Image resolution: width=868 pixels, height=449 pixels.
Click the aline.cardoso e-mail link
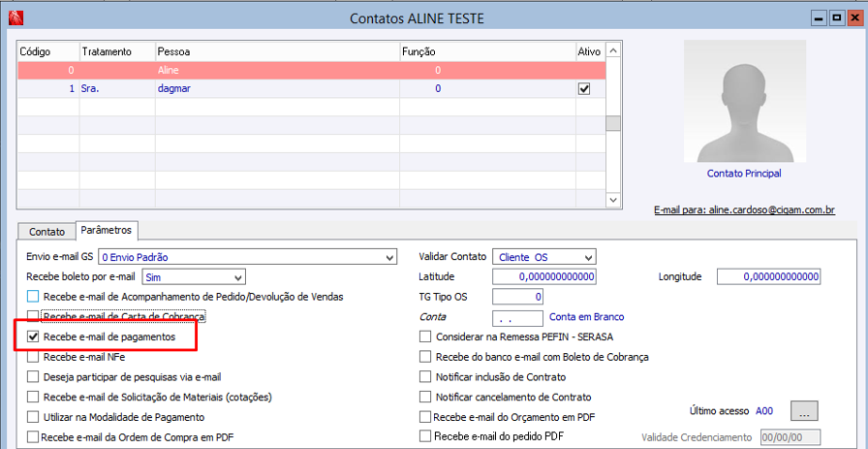(744, 208)
